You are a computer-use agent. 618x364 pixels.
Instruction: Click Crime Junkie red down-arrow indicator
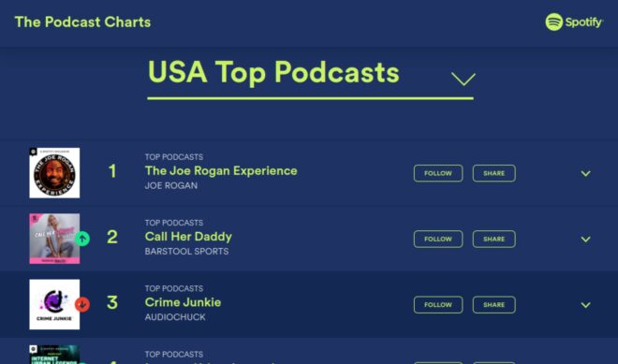(x=82, y=304)
